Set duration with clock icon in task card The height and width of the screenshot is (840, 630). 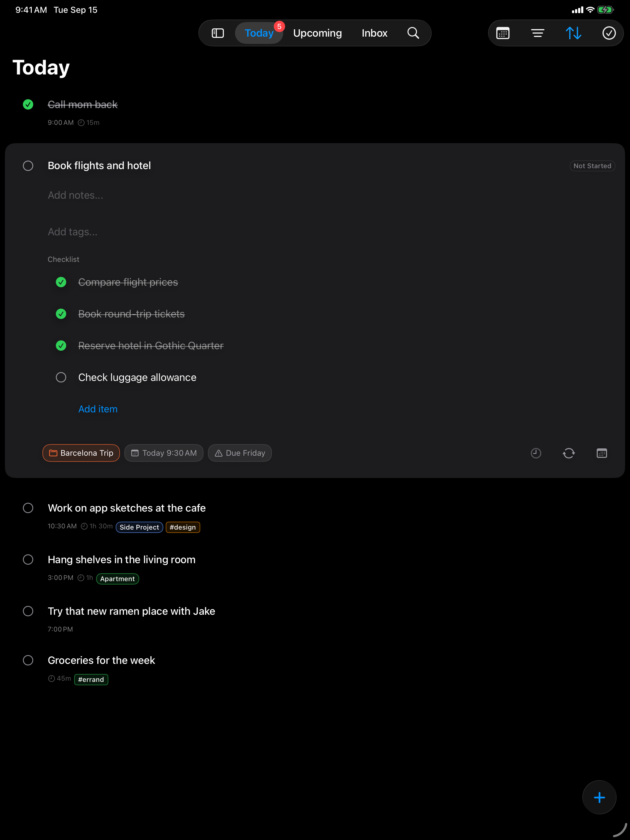pyautogui.click(x=536, y=453)
